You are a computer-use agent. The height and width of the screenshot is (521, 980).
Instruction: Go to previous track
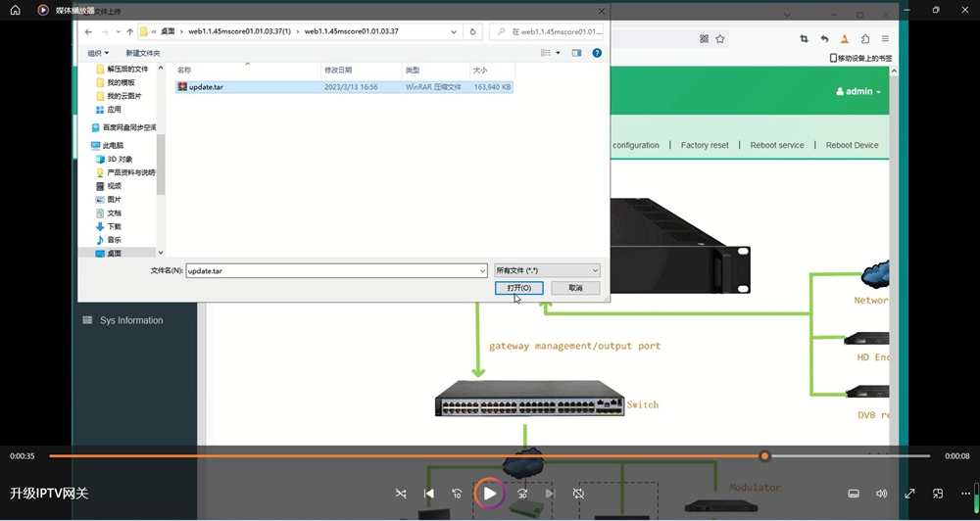pyautogui.click(x=429, y=494)
